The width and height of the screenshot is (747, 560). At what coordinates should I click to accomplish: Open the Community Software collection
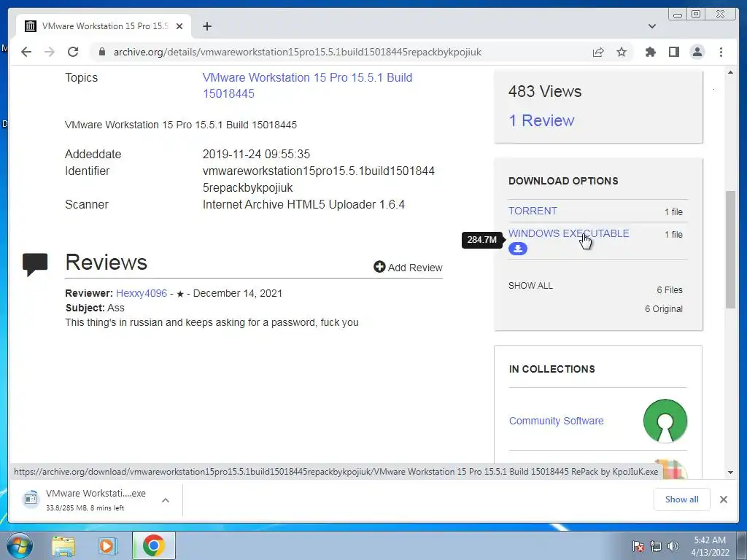point(556,421)
